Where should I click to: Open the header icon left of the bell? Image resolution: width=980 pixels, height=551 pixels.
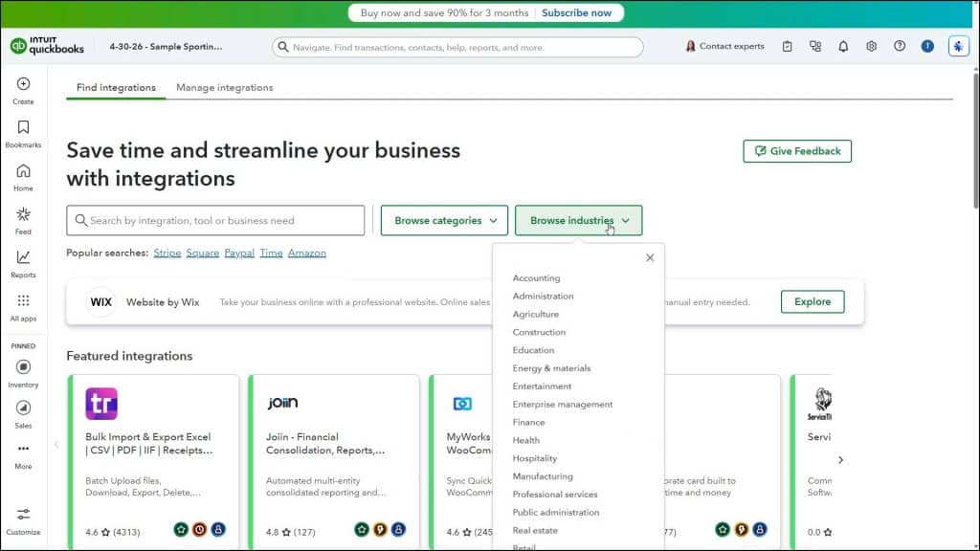(815, 46)
